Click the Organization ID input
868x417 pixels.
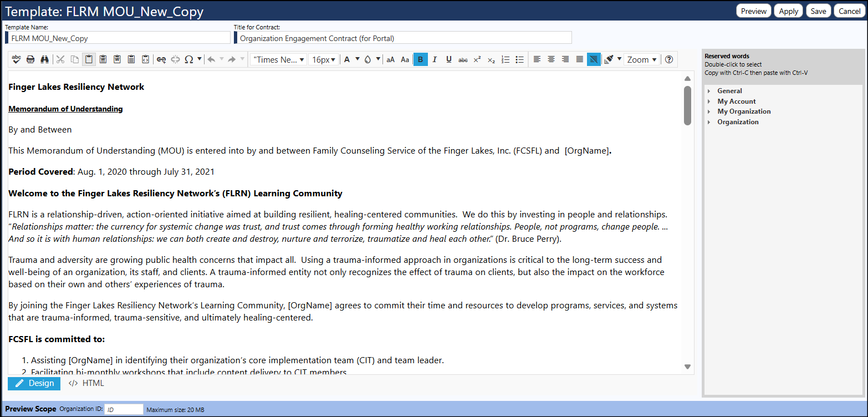coord(124,409)
